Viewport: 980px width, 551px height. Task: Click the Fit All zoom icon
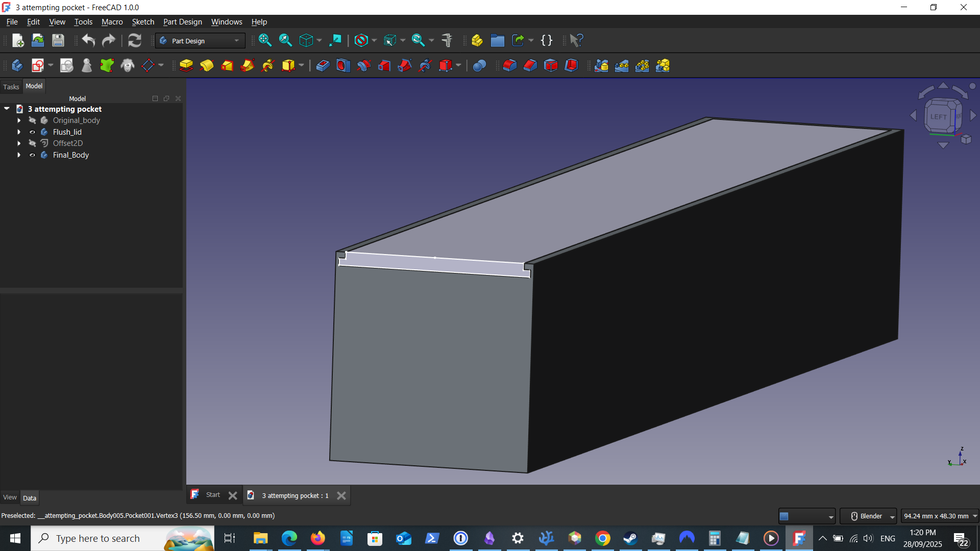coord(265,40)
